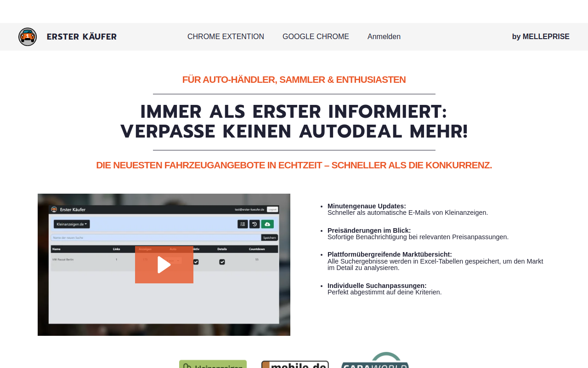
Task: Click the 'IMMER ALS ERSTER INFORMIERT' headline
Action: (x=294, y=112)
